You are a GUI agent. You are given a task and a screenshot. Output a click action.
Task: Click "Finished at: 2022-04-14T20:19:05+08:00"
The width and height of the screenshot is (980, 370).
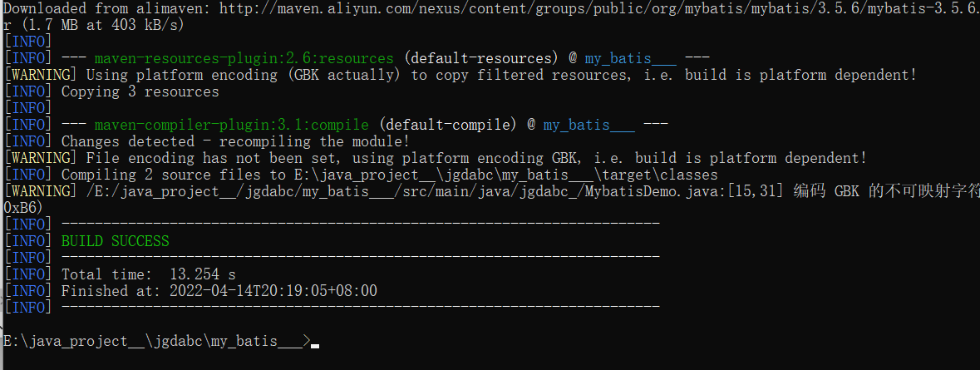[219, 291]
